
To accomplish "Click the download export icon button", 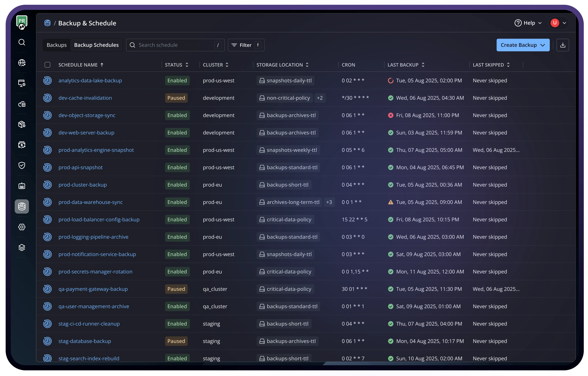I will coord(563,45).
